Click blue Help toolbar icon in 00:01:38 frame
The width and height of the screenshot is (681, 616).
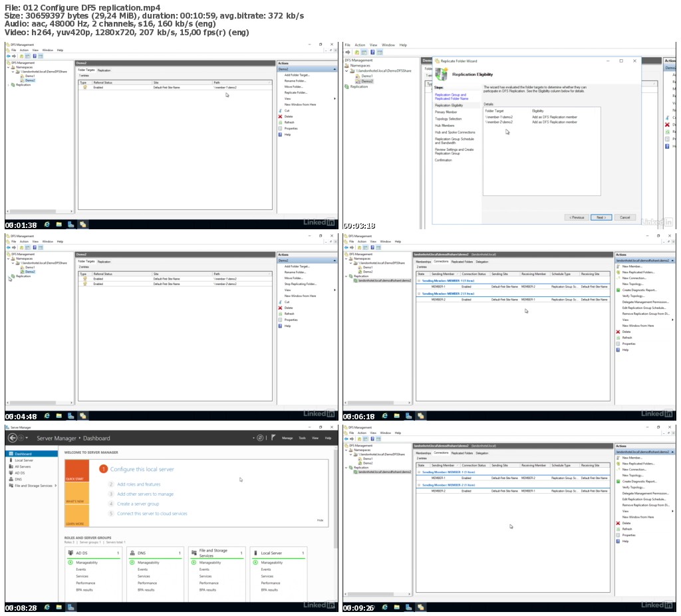(35, 56)
